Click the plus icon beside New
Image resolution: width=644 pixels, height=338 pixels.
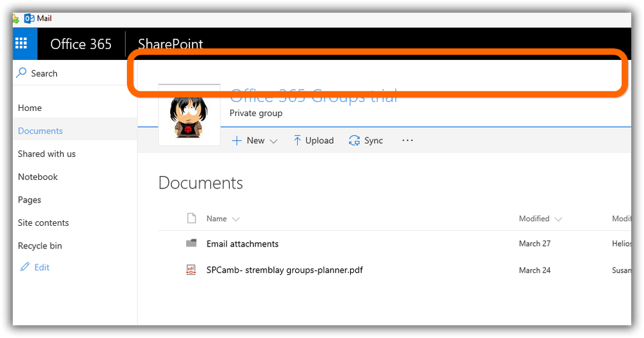pos(237,141)
